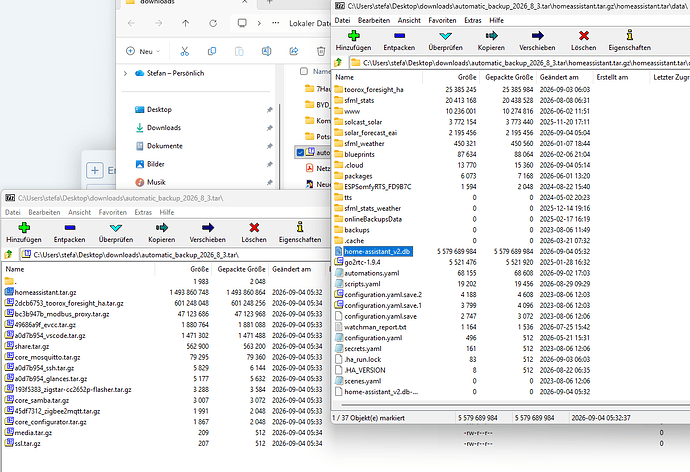Click Explorer up-arrow navigation icon
690x472 pixels.
(186, 23)
